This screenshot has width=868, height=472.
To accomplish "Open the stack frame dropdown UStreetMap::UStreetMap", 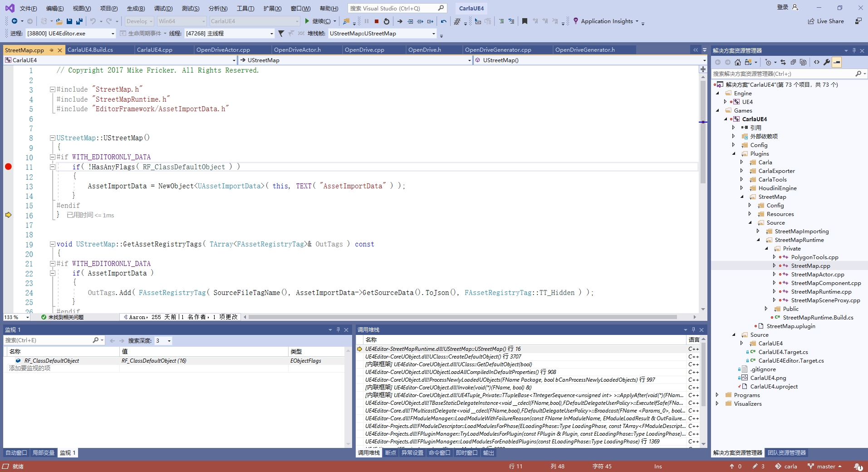I will click(433, 34).
